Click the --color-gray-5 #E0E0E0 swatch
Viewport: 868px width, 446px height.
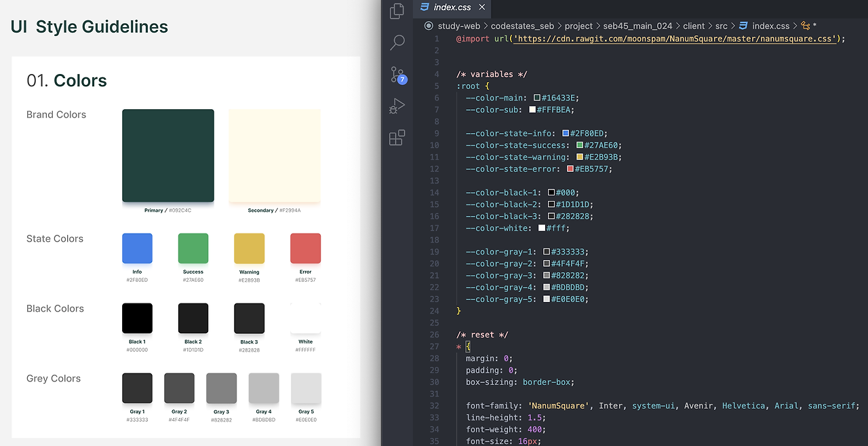click(x=547, y=299)
